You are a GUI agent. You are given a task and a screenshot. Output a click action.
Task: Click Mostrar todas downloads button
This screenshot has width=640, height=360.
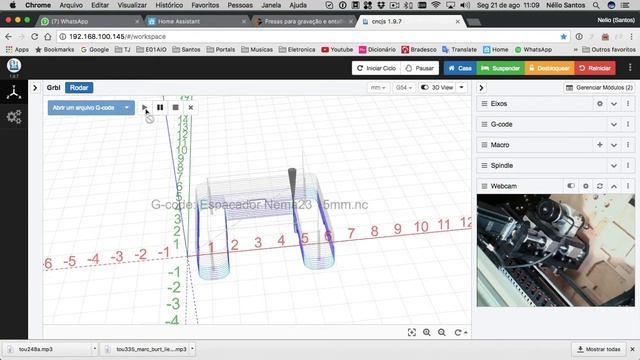(598, 349)
